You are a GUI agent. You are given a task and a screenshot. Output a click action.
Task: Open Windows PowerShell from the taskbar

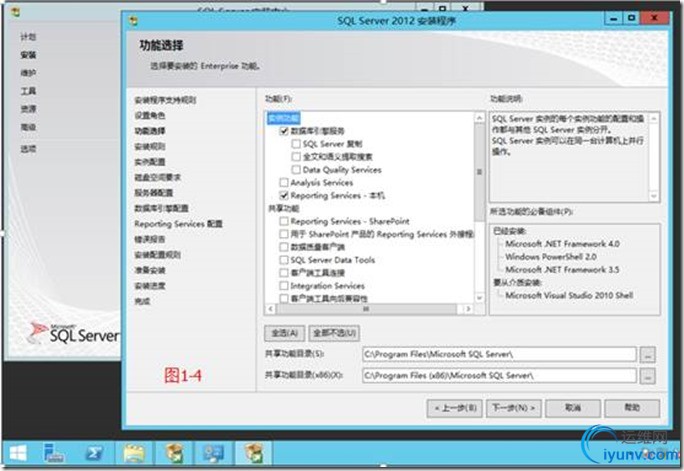click(94, 454)
